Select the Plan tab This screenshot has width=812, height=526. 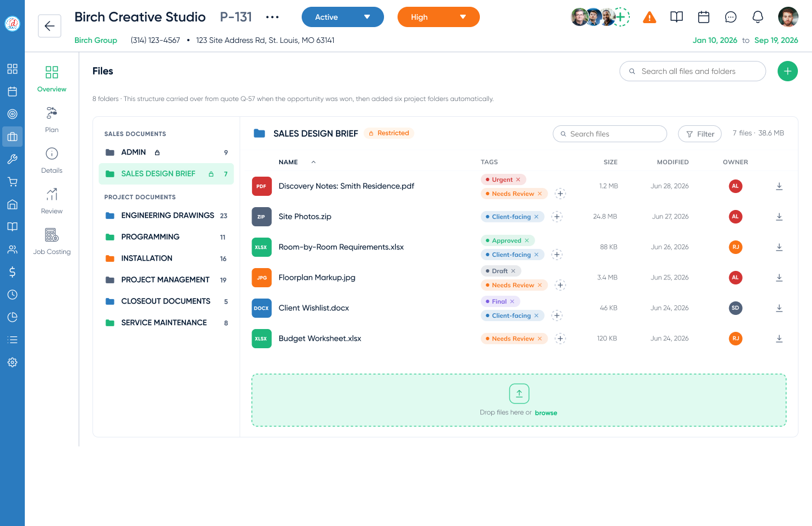tap(52, 119)
